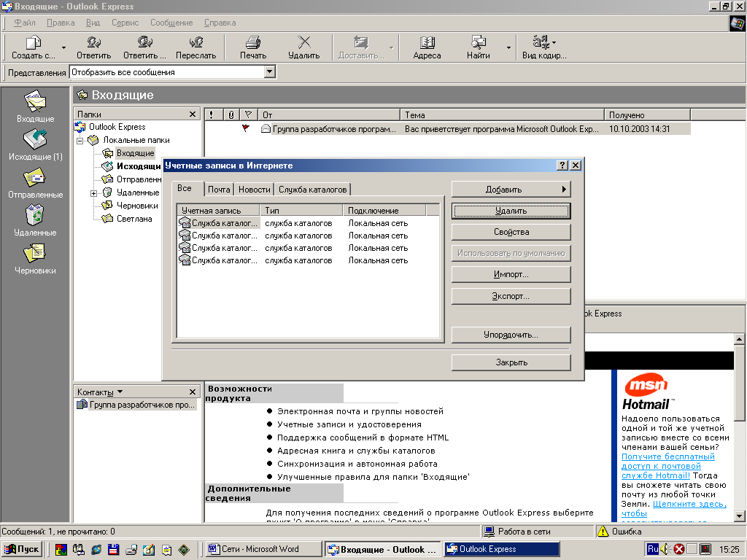
Task: Follow the Получите бесплатный доступ Hotmail link
Action: 667,466
